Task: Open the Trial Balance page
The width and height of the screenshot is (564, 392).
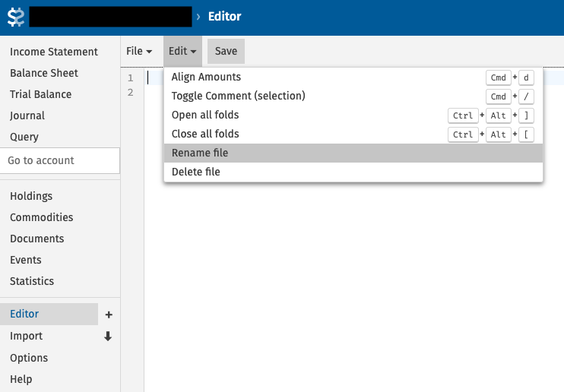Action: pos(41,94)
